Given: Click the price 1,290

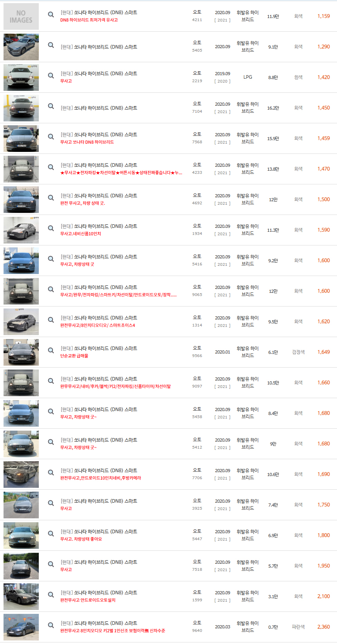Looking at the screenshot, I should pos(324,47).
